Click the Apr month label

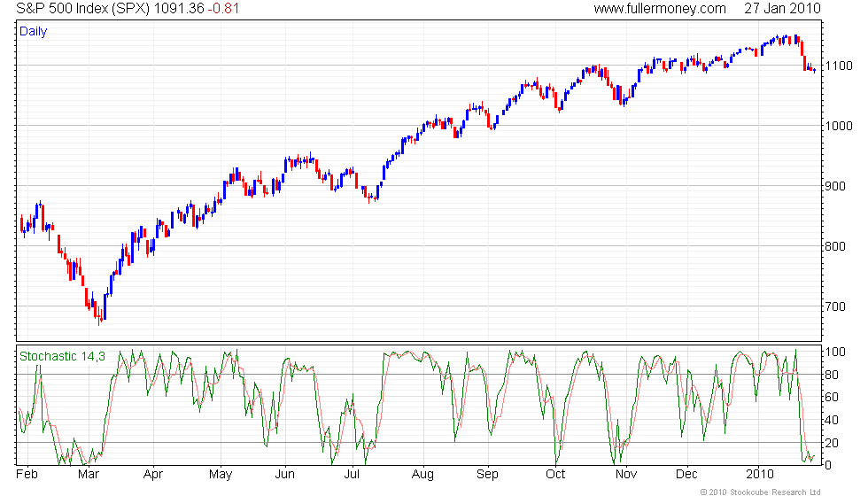[x=153, y=475]
